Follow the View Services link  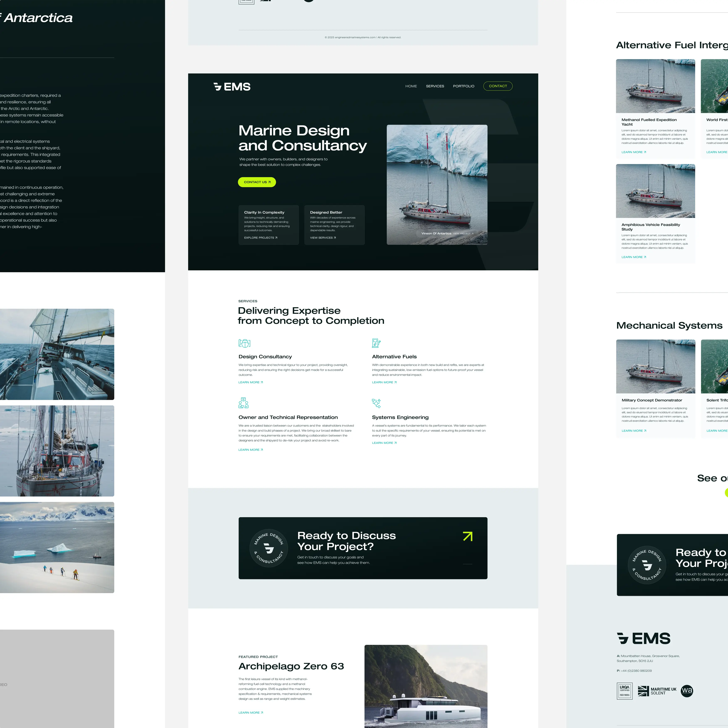(323, 238)
